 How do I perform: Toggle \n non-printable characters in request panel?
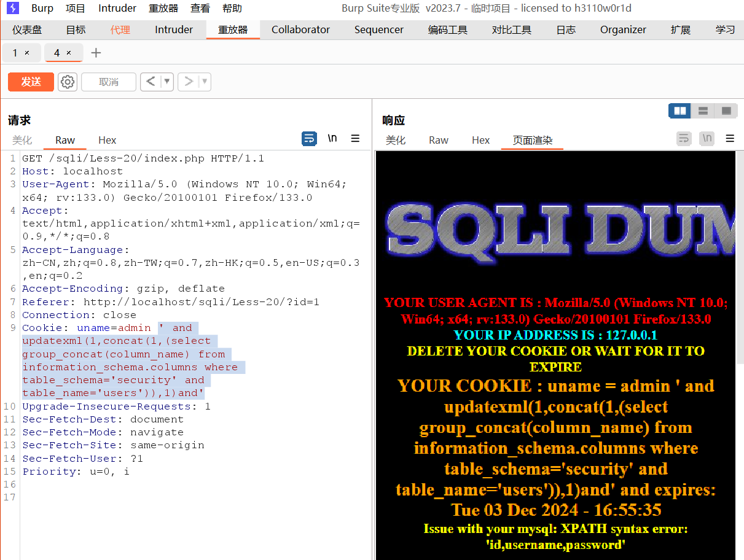(x=332, y=139)
